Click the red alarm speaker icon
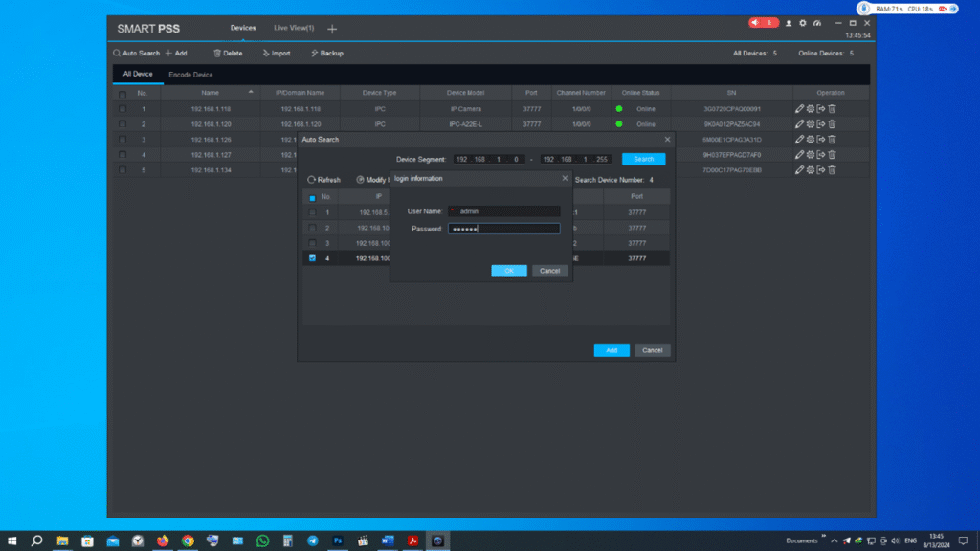The image size is (980, 551). (756, 23)
